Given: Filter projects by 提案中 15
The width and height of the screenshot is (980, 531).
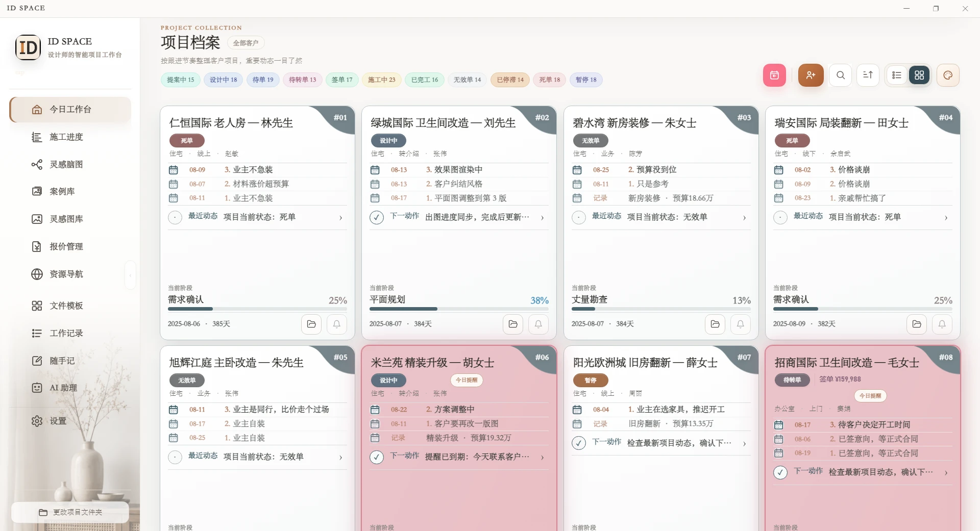Looking at the screenshot, I should 181,80.
